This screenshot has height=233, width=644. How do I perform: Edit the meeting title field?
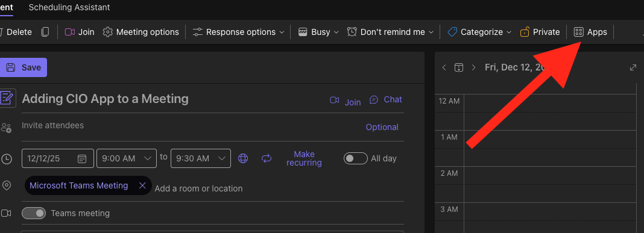point(105,99)
